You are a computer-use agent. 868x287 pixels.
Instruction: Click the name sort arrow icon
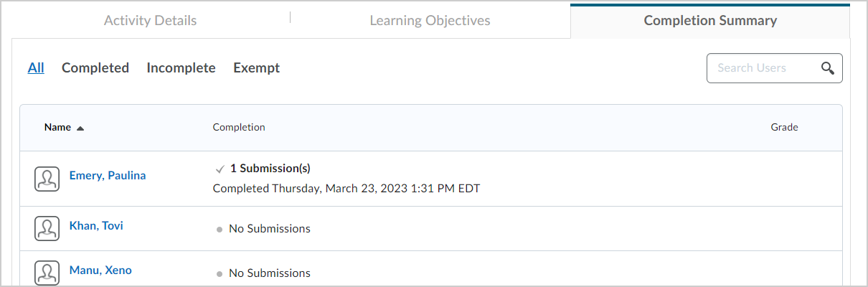pyautogui.click(x=80, y=128)
